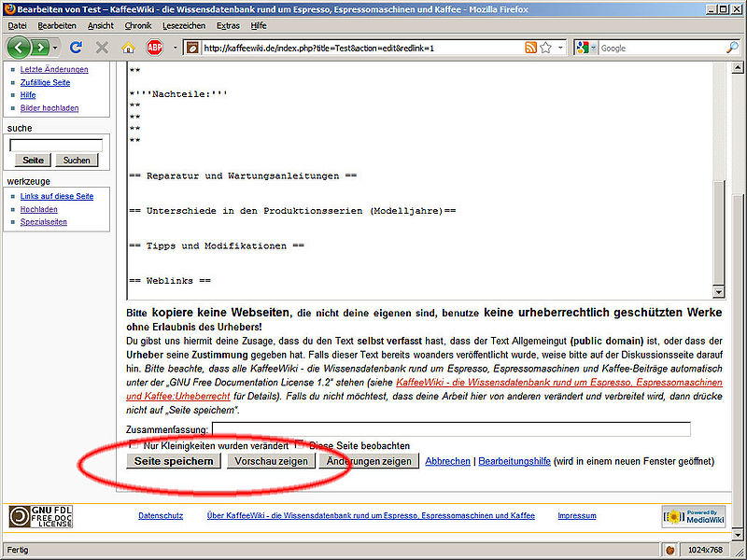Click the 'Vorschau zeigen' button
The image size is (747, 560).
pyautogui.click(x=271, y=461)
